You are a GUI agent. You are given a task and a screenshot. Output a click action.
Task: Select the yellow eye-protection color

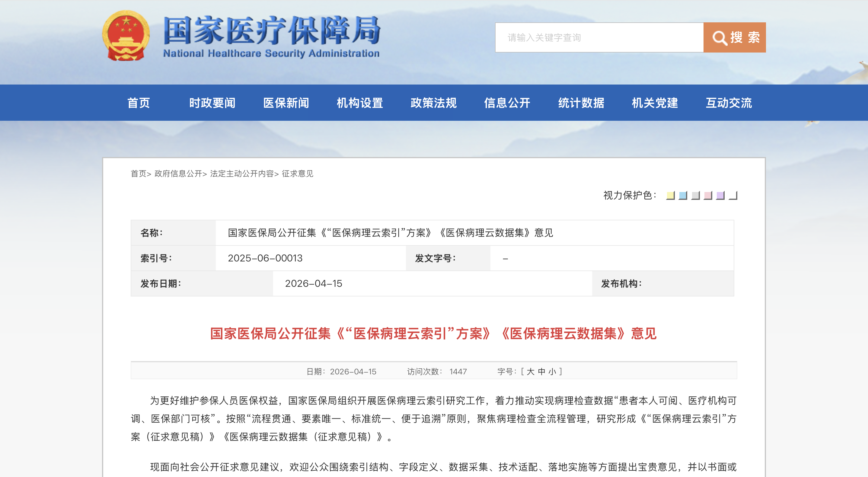click(x=670, y=195)
